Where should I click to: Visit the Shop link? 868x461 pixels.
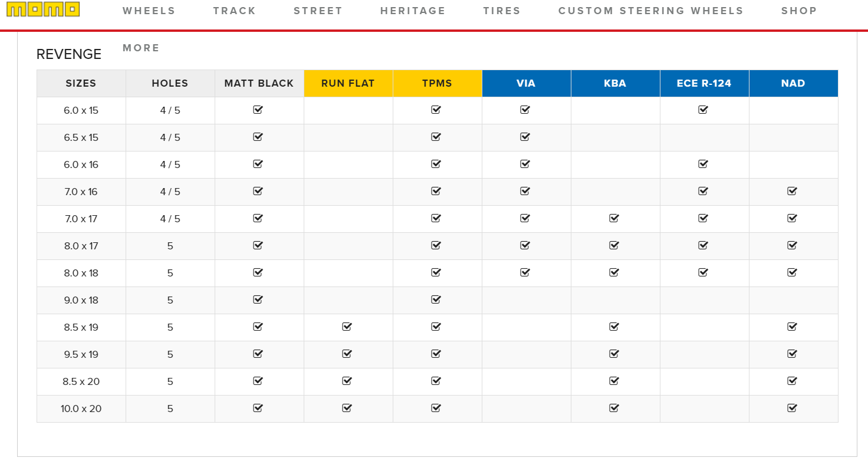(x=799, y=11)
